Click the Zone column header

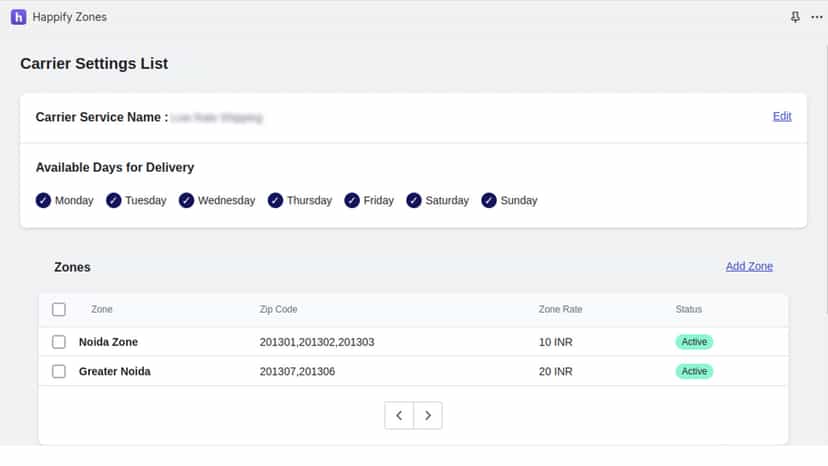point(101,310)
